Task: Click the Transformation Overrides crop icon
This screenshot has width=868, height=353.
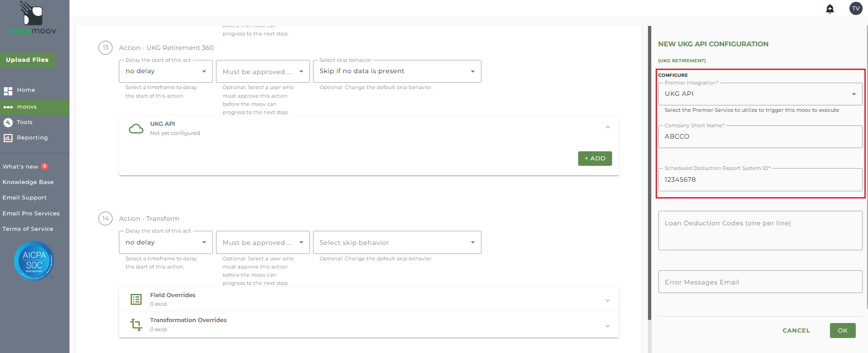Action: [136, 324]
